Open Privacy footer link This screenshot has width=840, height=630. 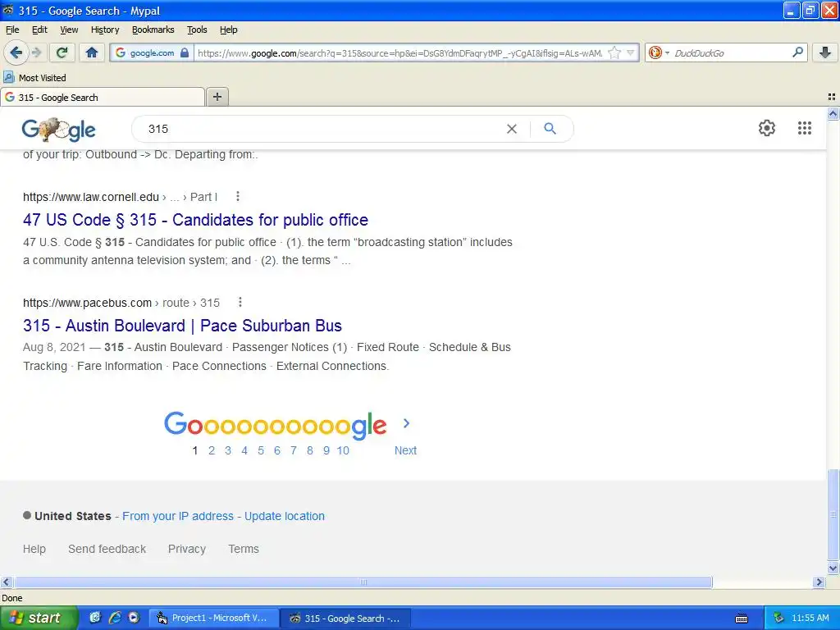pyautogui.click(x=187, y=549)
